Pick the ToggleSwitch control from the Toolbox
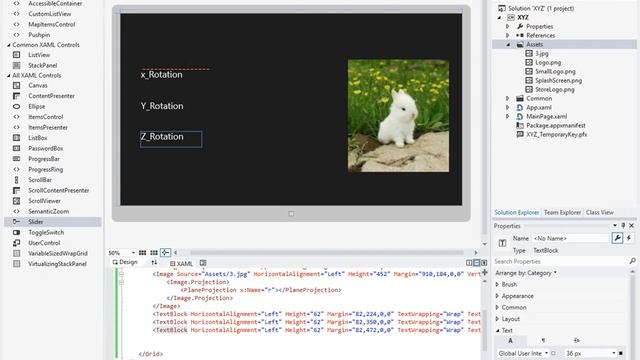This screenshot has height=360, width=640. point(46,232)
